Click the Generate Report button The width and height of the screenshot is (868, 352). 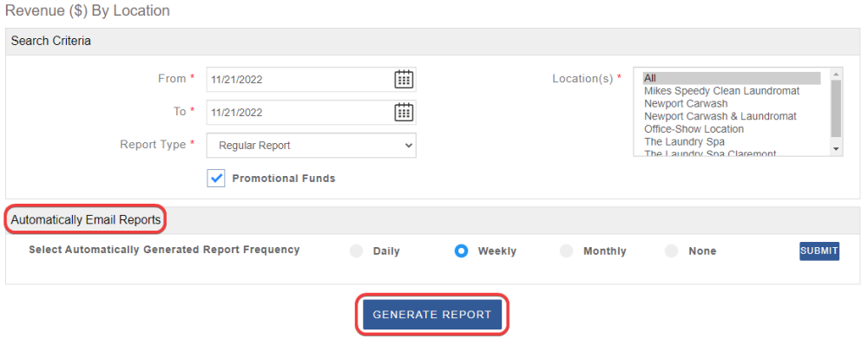point(431,315)
